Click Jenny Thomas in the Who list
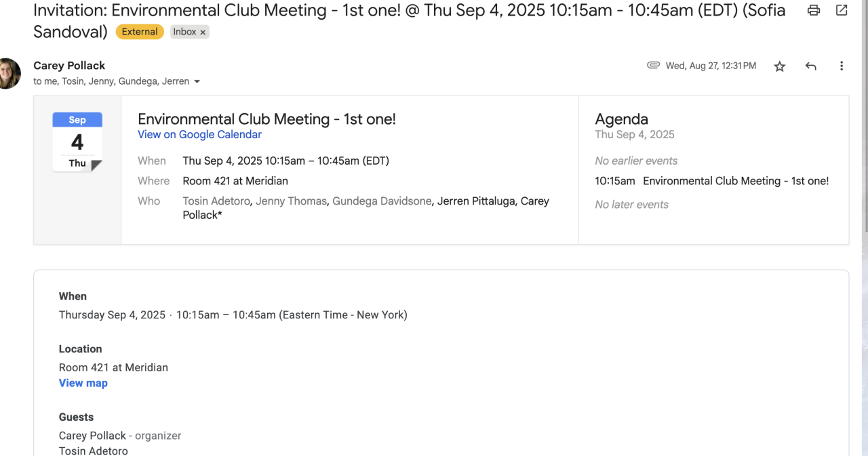Viewport: 868px width, 456px height. point(291,201)
